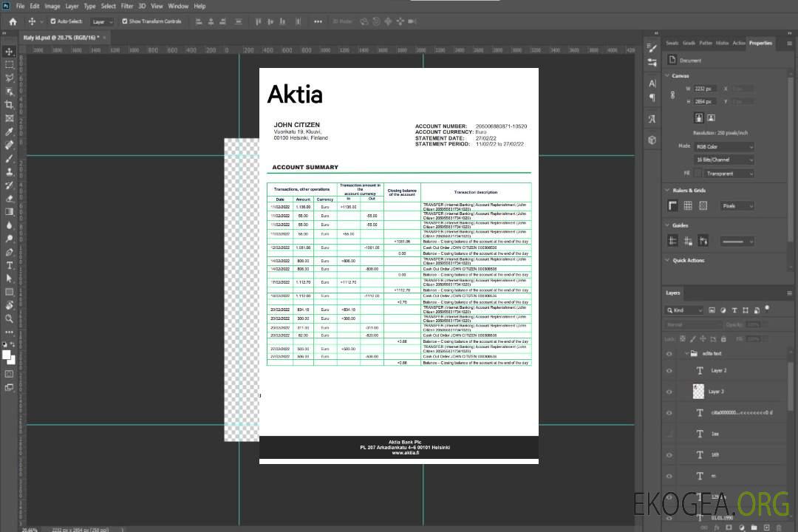798x532 pixels.
Task: Select the Dodge tool
Action: tap(9, 239)
